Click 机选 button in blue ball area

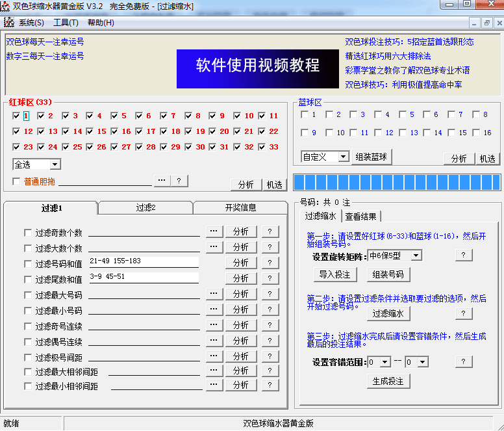487,159
